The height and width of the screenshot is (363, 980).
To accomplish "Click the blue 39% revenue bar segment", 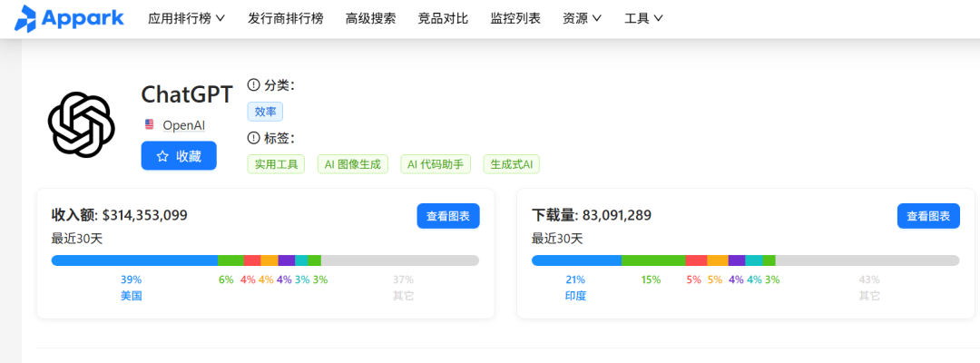I will click(x=134, y=260).
